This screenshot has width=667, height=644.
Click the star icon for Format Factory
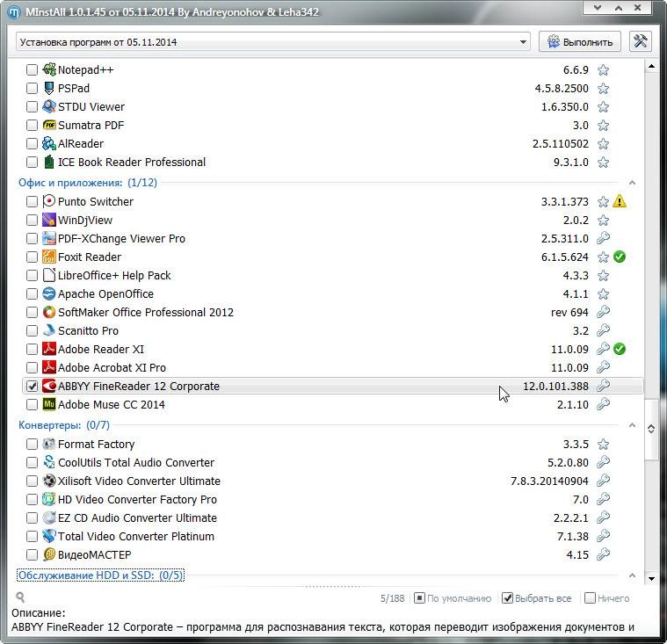[x=603, y=444]
